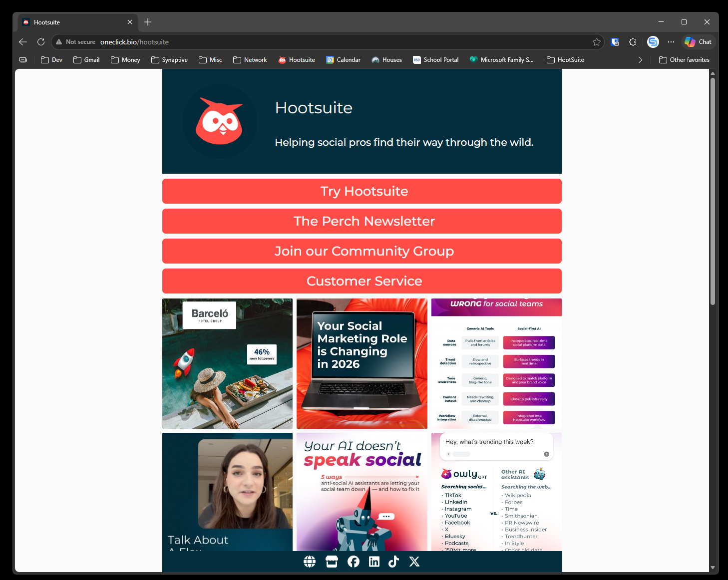This screenshot has height=580, width=728.
Task: Click Join our Community Group
Action: tap(362, 251)
